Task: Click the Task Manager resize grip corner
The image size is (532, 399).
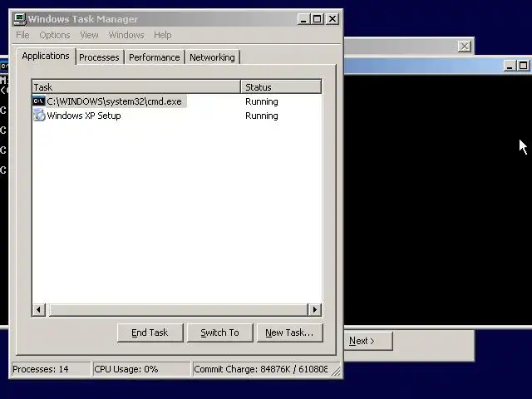Action: 336,372
